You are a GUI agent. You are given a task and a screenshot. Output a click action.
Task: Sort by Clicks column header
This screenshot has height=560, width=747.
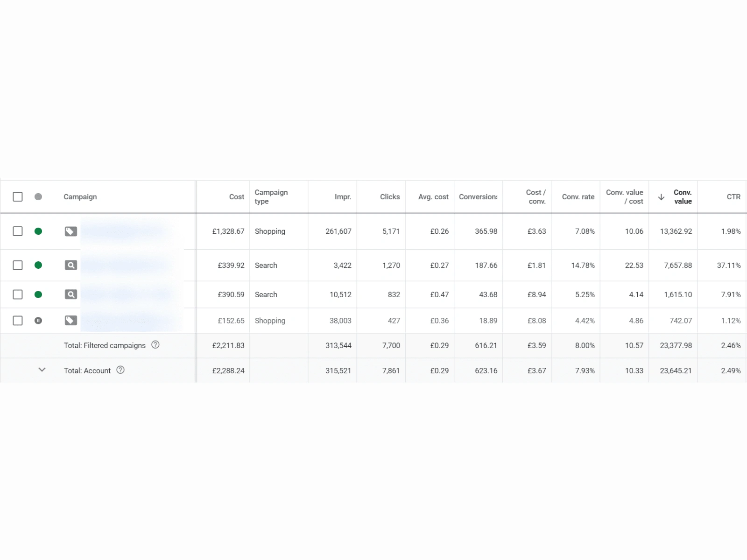[x=390, y=197]
